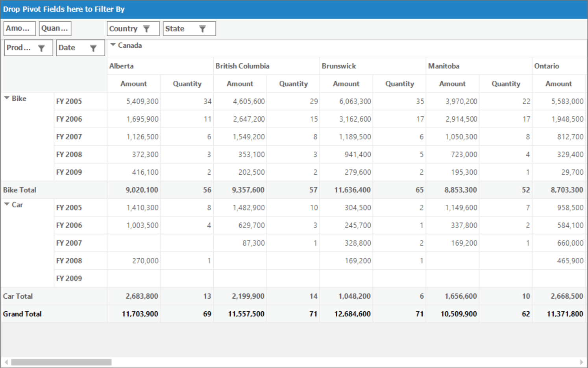The image size is (588, 368).
Task: Click the scrollbar's left arrow
Action: (x=6, y=362)
